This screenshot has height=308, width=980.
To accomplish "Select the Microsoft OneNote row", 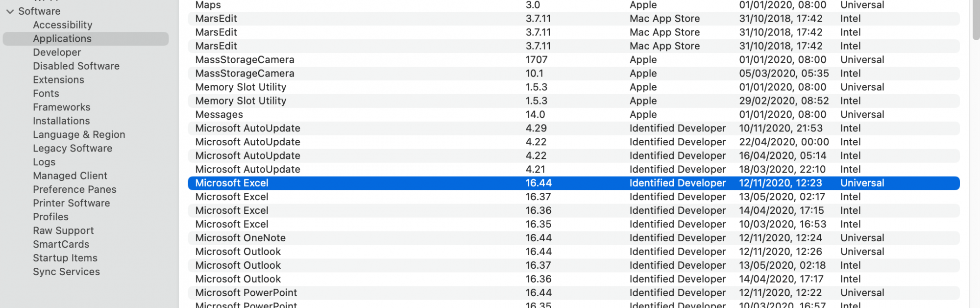I will point(574,238).
